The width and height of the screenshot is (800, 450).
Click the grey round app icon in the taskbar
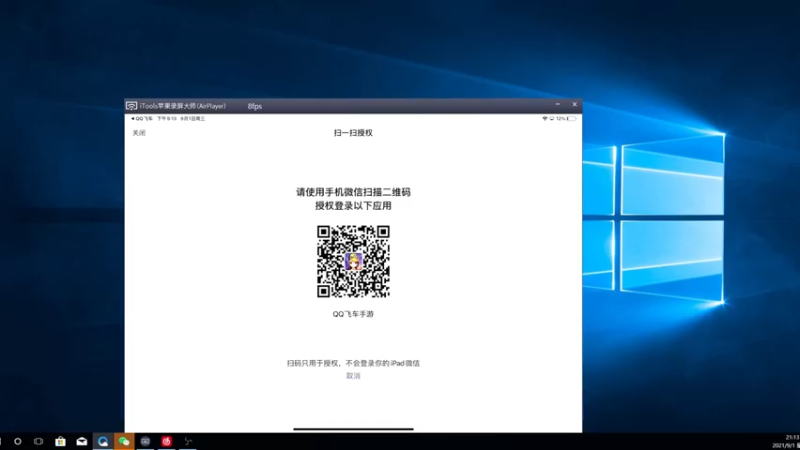click(x=145, y=441)
